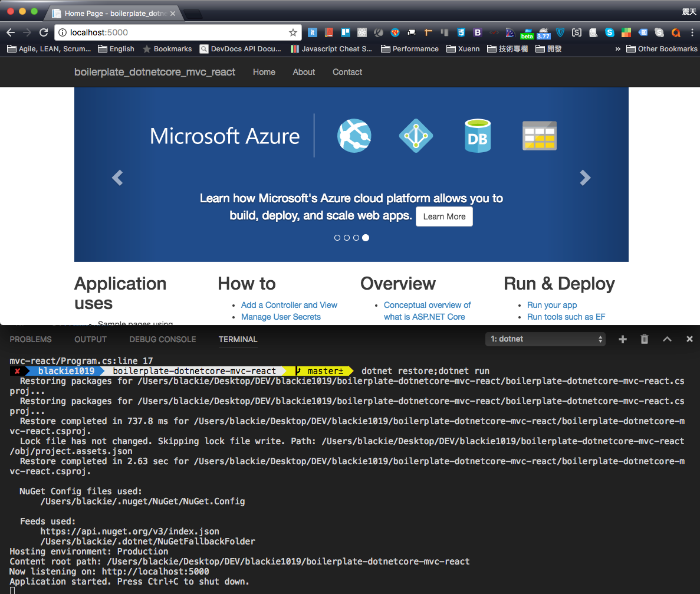Advance to the next carousel slide
Viewport: 700px width, 594px height.
584,178
